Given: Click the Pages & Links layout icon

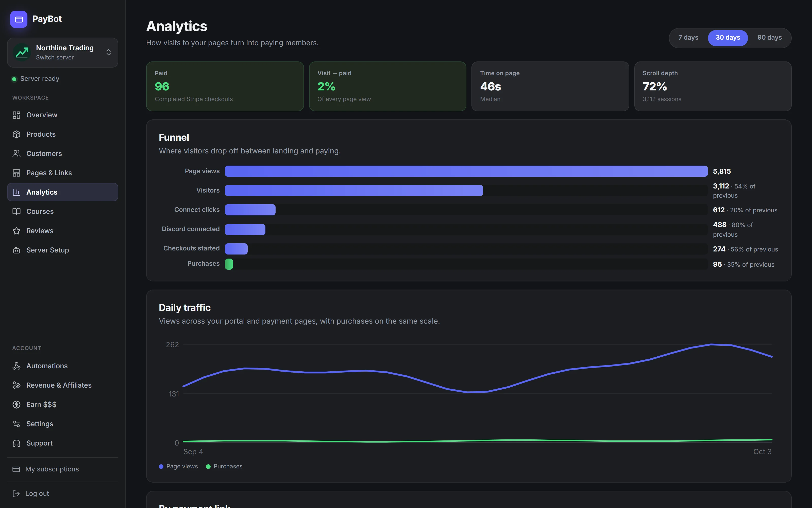Looking at the screenshot, I should (x=16, y=173).
